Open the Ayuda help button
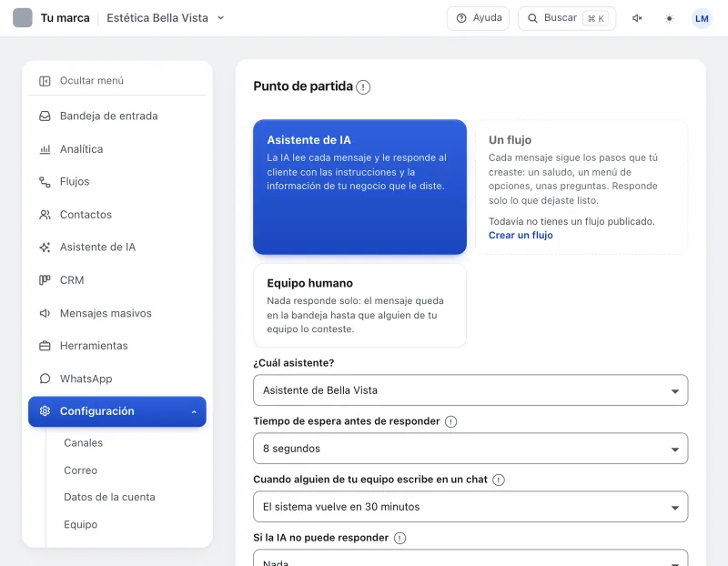The image size is (728, 566). coord(478,18)
